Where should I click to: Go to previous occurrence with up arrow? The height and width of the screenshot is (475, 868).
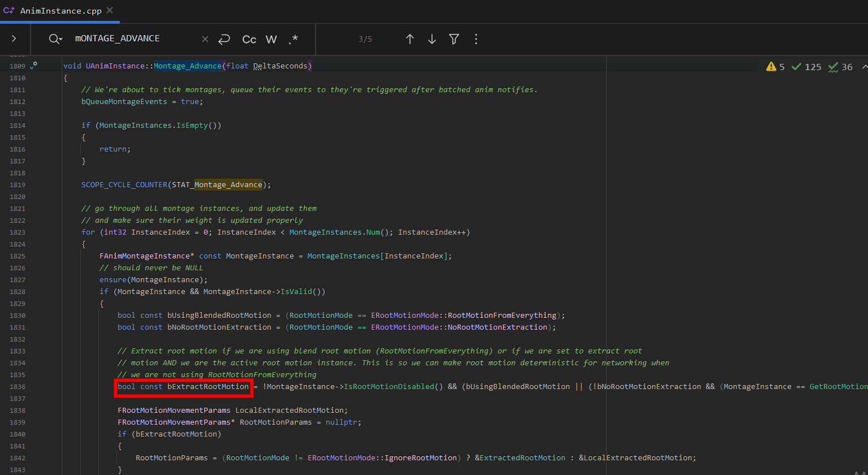tap(410, 39)
